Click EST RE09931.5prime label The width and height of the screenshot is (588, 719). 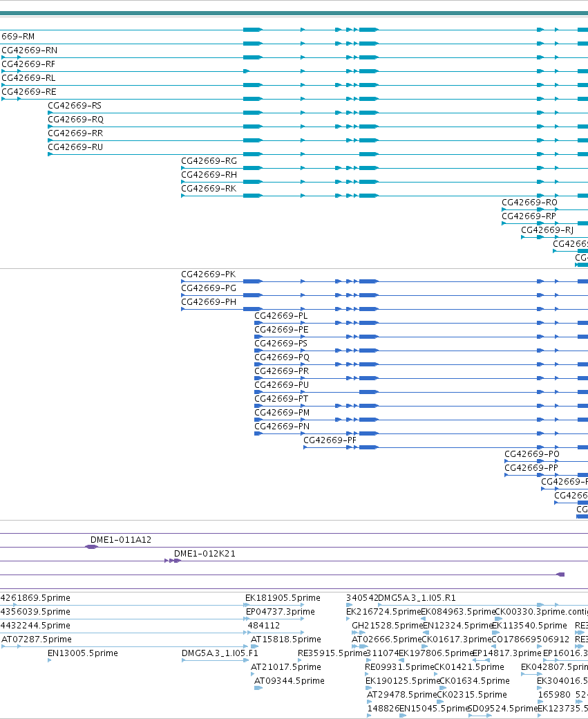[399, 666]
